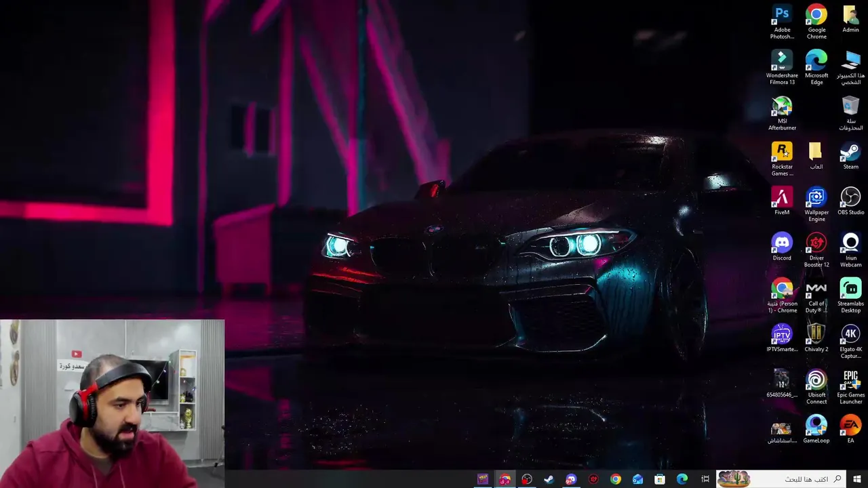868x488 pixels.
Task: Open the Outlook mail taskbar icon
Action: (x=637, y=479)
